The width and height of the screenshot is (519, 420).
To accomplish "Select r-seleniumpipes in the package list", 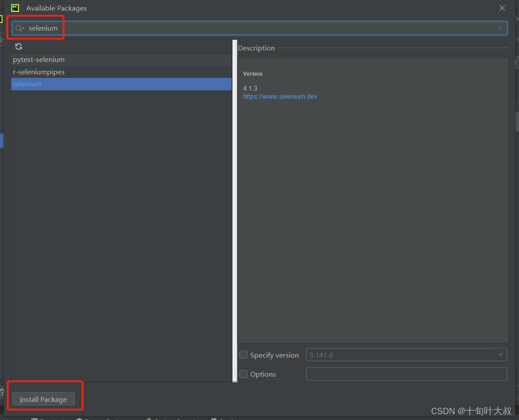I will tap(121, 72).
